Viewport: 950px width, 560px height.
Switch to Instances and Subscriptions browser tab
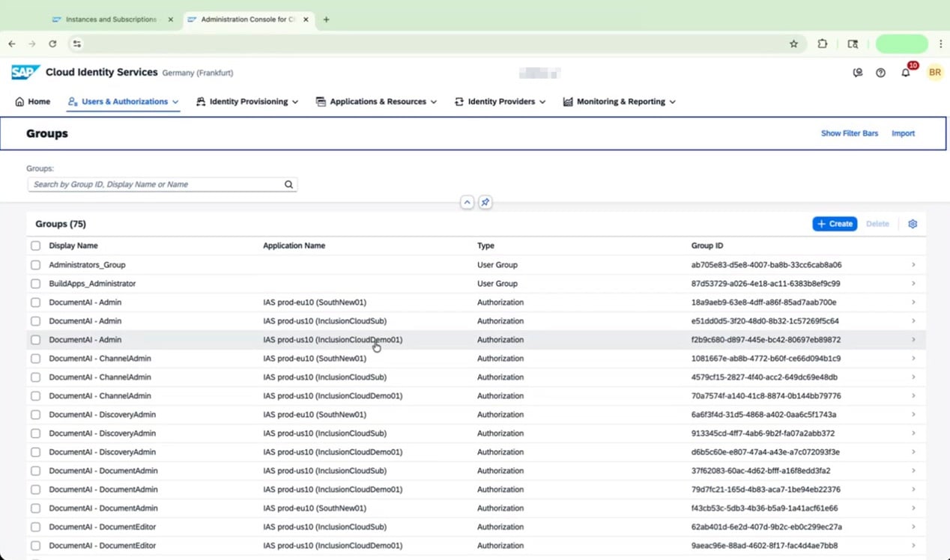tap(112, 19)
